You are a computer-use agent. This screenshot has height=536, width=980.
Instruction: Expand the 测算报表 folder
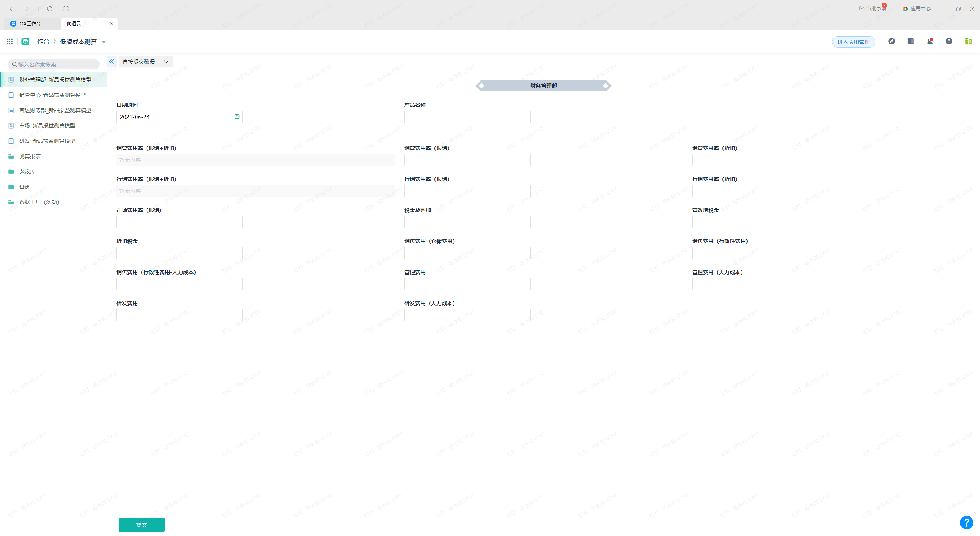click(30, 156)
